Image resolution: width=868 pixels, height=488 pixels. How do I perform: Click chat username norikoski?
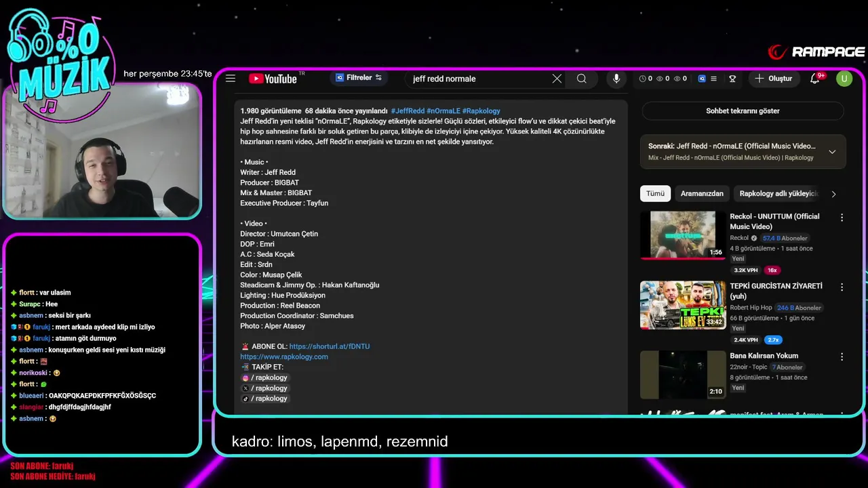(34, 373)
